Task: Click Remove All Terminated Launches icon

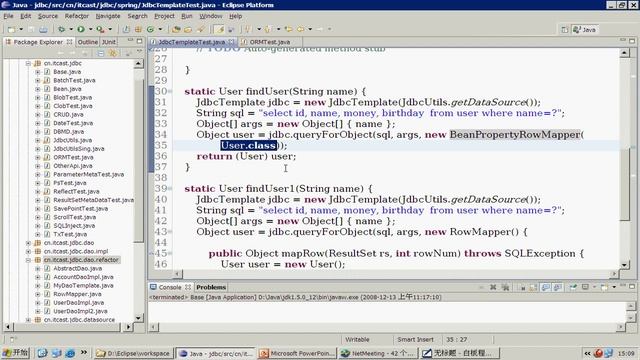Action: pos(505,287)
